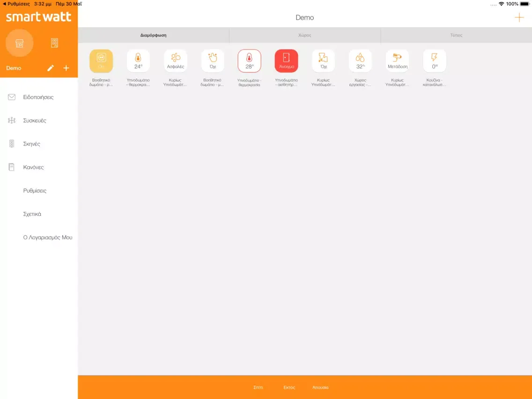Image resolution: width=532 pixels, height=399 pixels.
Task: Open the water leak sensor tile
Action: [x=323, y=61]
